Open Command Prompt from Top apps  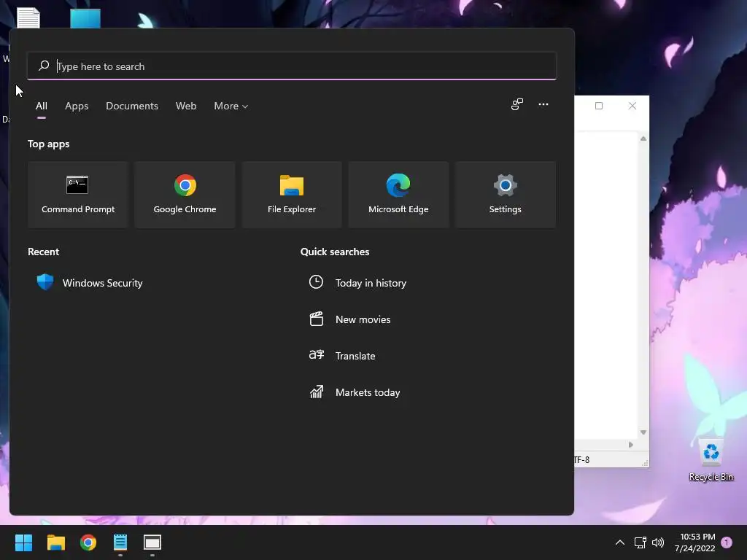(78, 194)
